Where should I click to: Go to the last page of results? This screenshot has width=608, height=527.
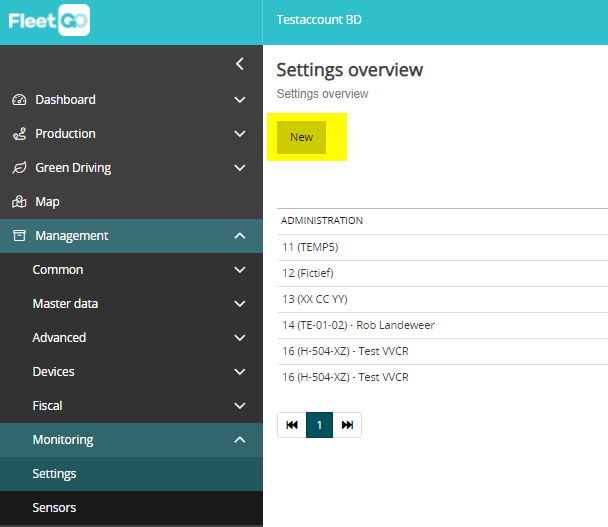[347, 425]
